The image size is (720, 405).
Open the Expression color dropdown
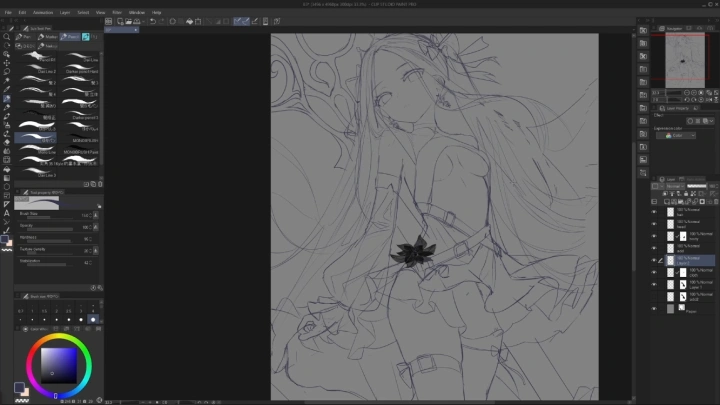[x=675, y=135]
